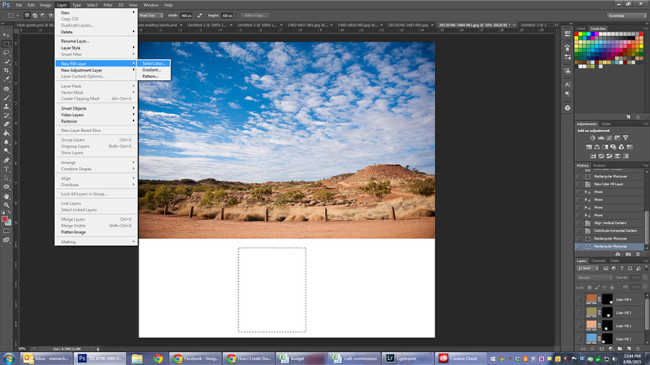The image size is (650, 365).
Task: Create new snapshot in History panel
Action: [628, 254]
